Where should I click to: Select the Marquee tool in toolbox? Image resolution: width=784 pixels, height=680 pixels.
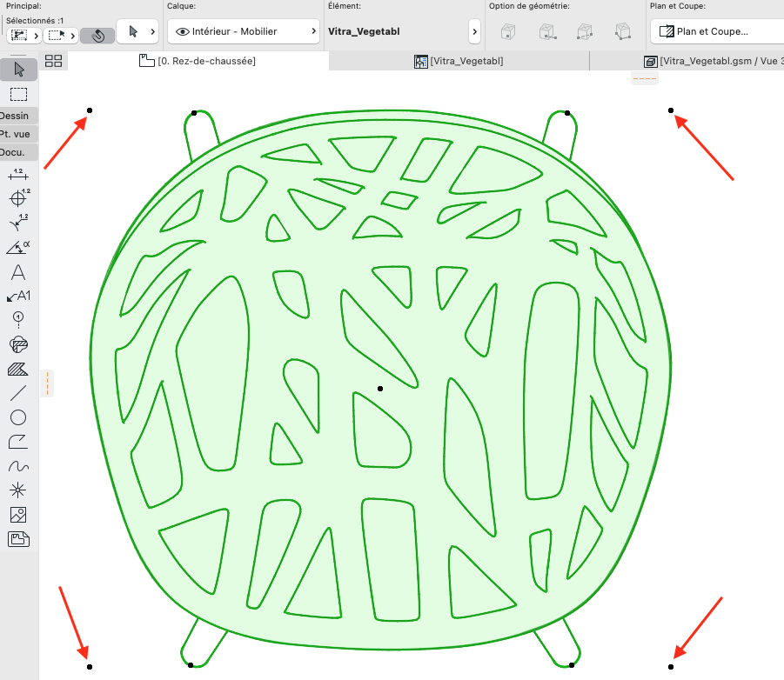[x=18, y=94]
